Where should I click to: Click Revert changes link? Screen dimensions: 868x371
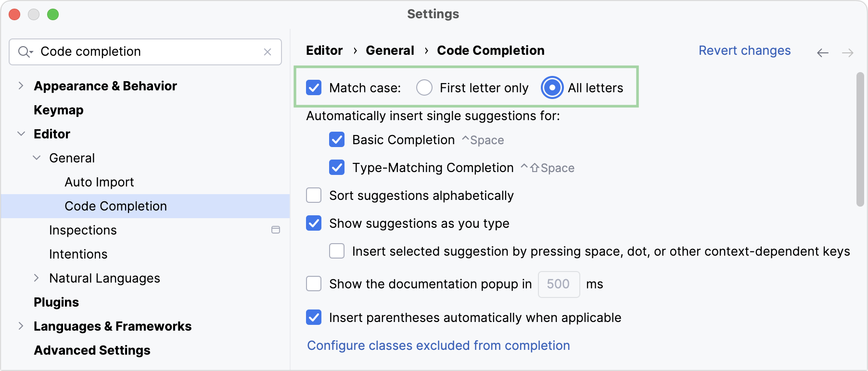[744, 50]
